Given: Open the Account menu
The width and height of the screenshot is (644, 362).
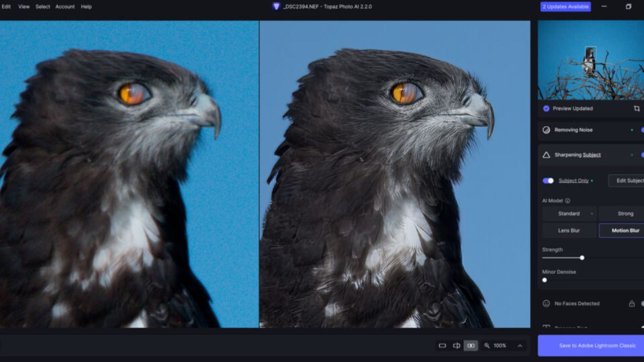Looking at the screenshot, I should pos(65,7).
